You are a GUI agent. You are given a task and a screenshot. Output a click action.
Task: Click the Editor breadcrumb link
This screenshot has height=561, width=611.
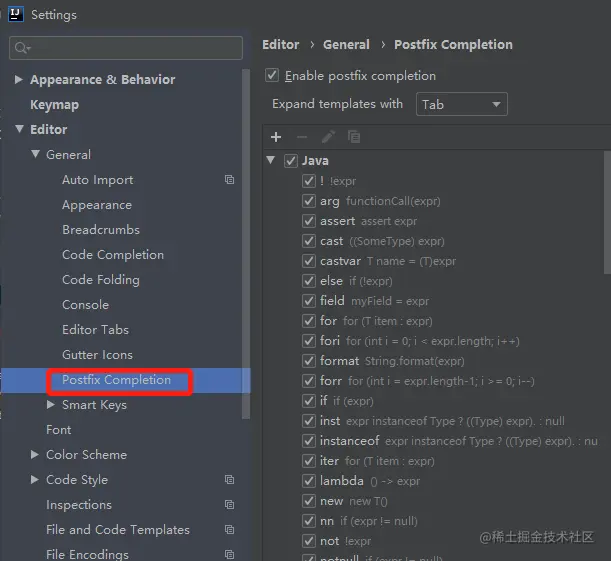click(281, 44)
